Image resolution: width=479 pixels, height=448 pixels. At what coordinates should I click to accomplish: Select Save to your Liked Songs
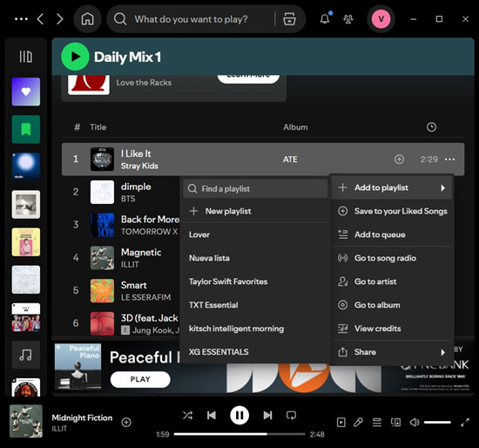(x=392, y=211)
